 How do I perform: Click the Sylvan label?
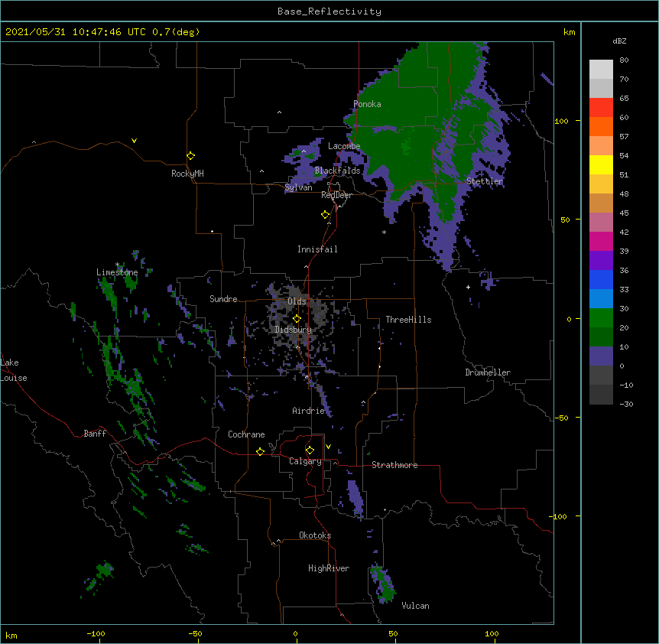pyautogui.click(x=298, y=187)
